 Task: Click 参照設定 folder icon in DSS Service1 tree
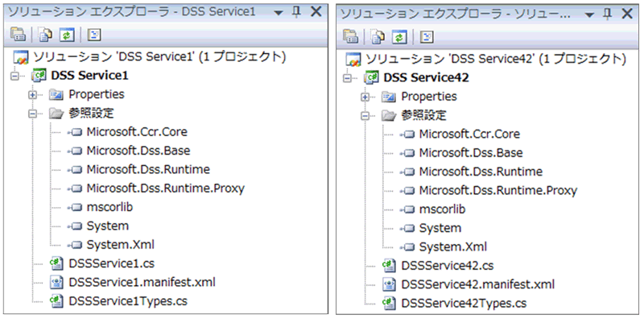pos(56,114)
